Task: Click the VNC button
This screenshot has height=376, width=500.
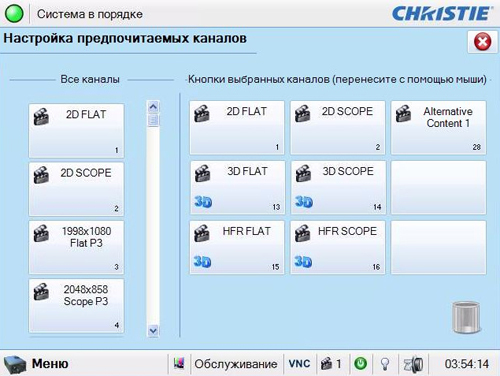Action: (299, 364)
